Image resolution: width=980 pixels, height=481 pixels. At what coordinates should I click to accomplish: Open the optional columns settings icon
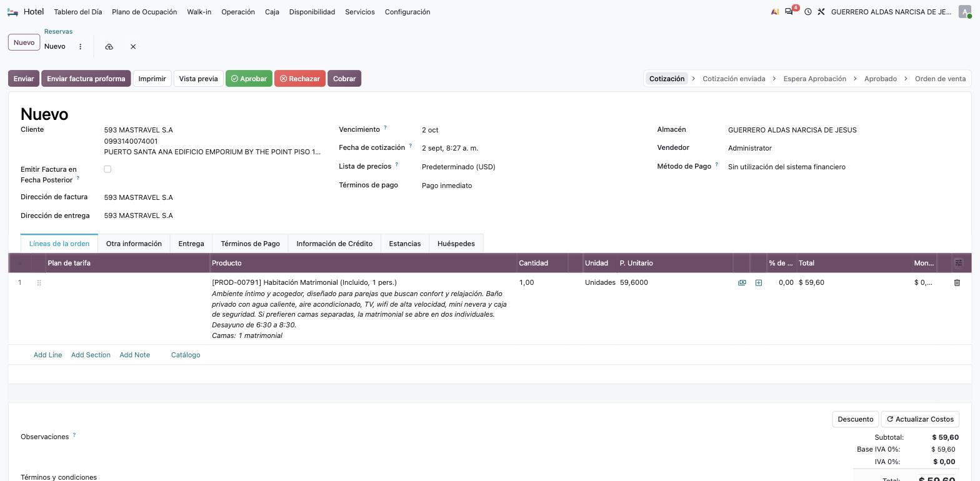(x=959, y=263)
